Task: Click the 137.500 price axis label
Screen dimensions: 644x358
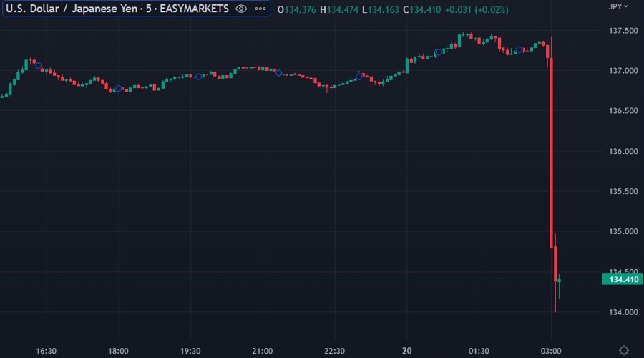Action: tap(623, 31)
